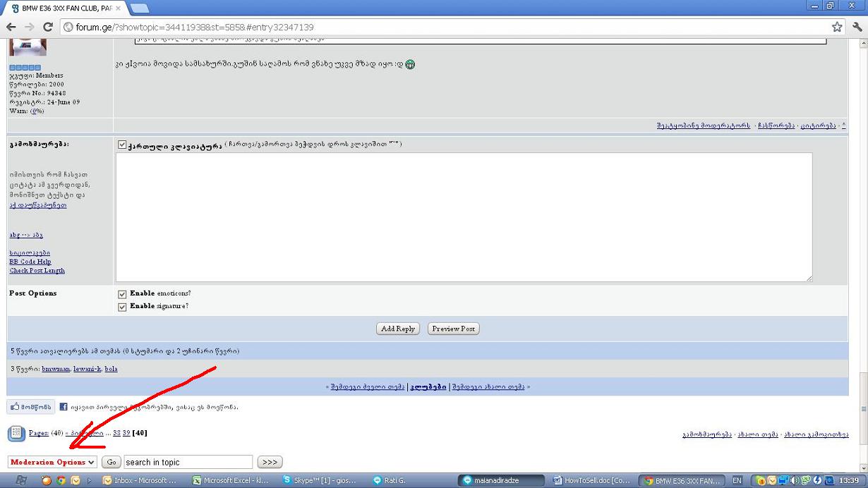This screenshot has width=868, height=488.
Task: Click the 'სიცილაკები' smilies link
Action: tap(30, 252)
